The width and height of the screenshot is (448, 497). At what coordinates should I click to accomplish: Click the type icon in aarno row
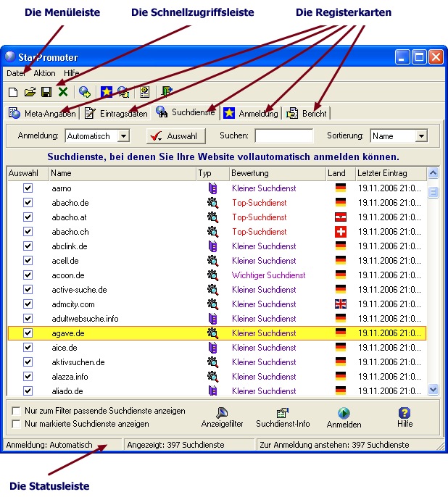pos(212,188)
